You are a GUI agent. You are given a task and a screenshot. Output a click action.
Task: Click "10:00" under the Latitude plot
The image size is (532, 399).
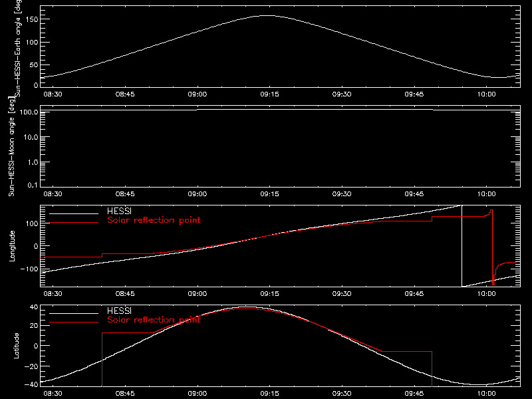[487, 394]
